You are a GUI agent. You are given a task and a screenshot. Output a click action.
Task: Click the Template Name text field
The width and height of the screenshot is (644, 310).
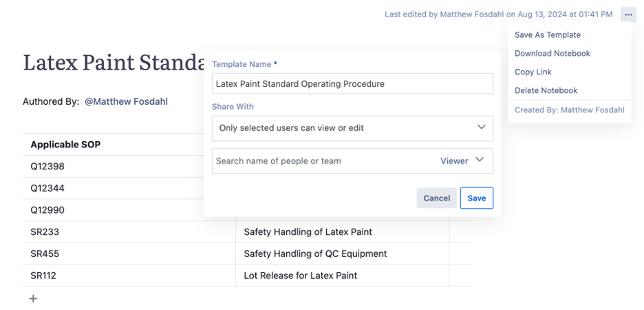352,83
